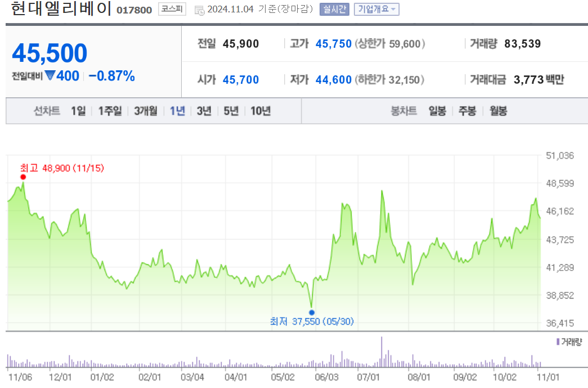Click the 11/01 date axis label
The height and width of the screenshot is (388, 588).
click(548, 377)
